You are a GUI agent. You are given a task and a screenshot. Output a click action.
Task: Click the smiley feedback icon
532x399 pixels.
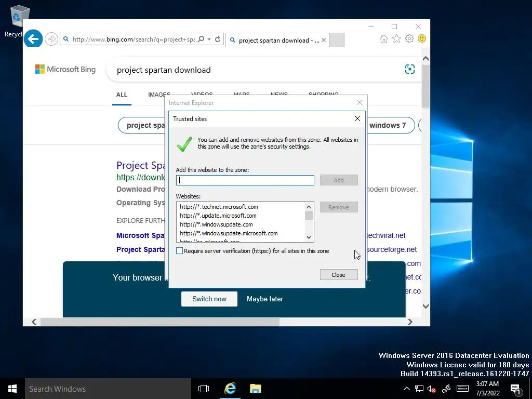pos(422,38)
